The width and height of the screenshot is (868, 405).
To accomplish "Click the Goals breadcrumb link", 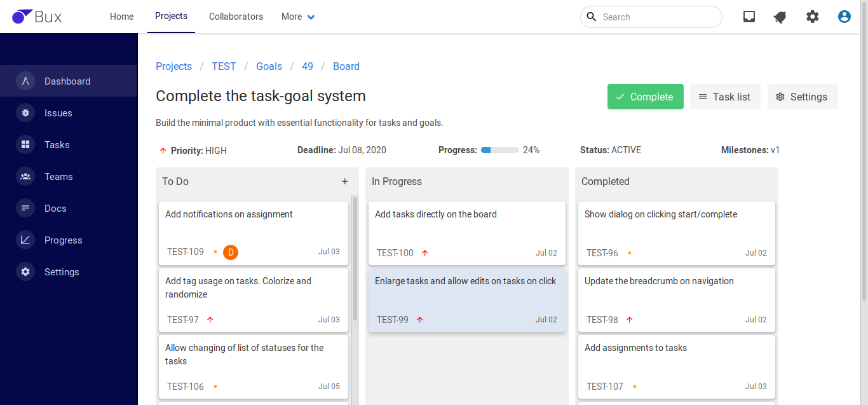I will (269, 66).
